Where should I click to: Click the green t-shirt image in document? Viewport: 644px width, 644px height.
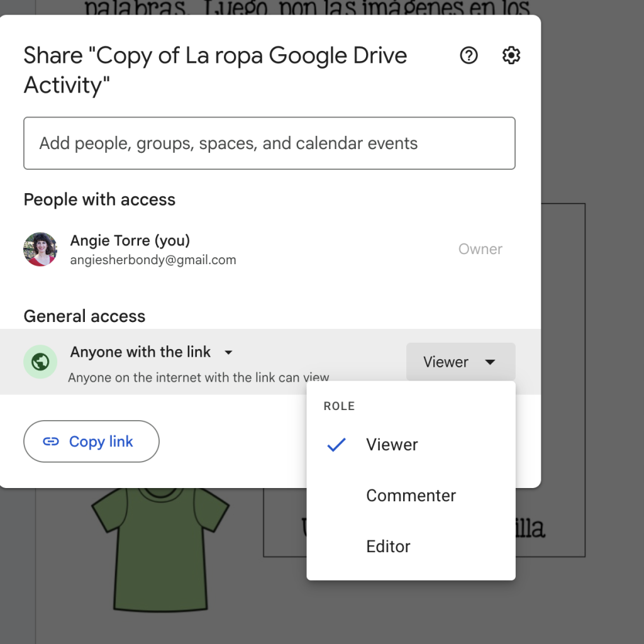[160, 550]
